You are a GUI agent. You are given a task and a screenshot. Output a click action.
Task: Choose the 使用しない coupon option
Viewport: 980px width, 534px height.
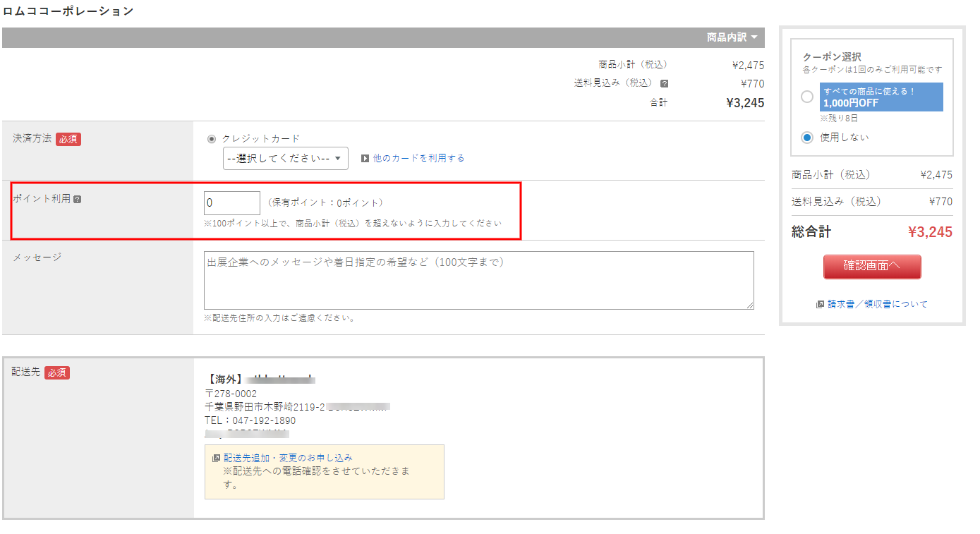coord(807,138)
